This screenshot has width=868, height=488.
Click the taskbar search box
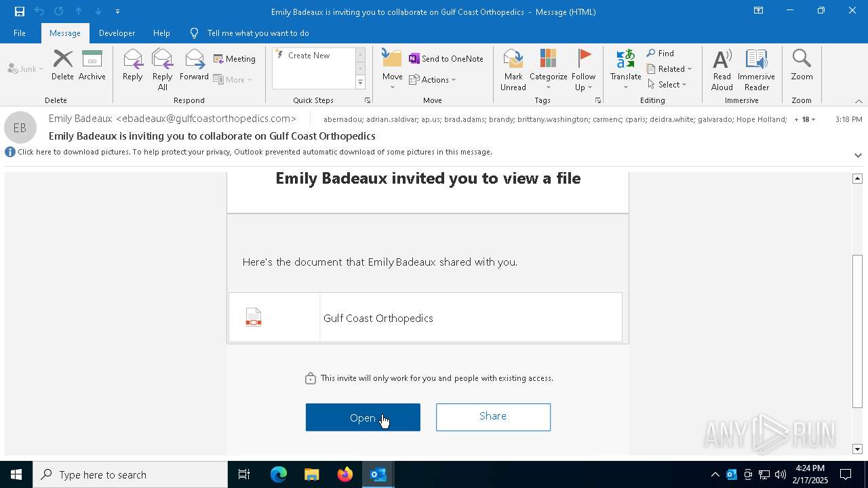point(130,474)
